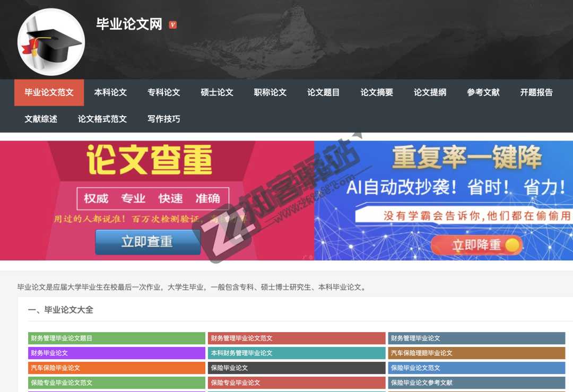Open the orange 汽车保险毕业论文 link
Viewport: 573px width, 392px height.
[x=116, y=368]
